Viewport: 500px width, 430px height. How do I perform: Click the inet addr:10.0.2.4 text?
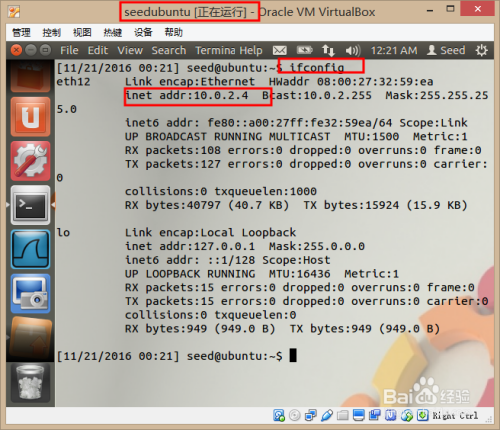tap(187, 96)
